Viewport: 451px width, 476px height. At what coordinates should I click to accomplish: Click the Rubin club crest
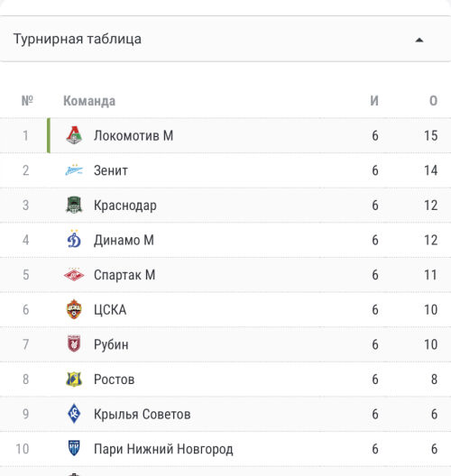click(x=74, y=344)
